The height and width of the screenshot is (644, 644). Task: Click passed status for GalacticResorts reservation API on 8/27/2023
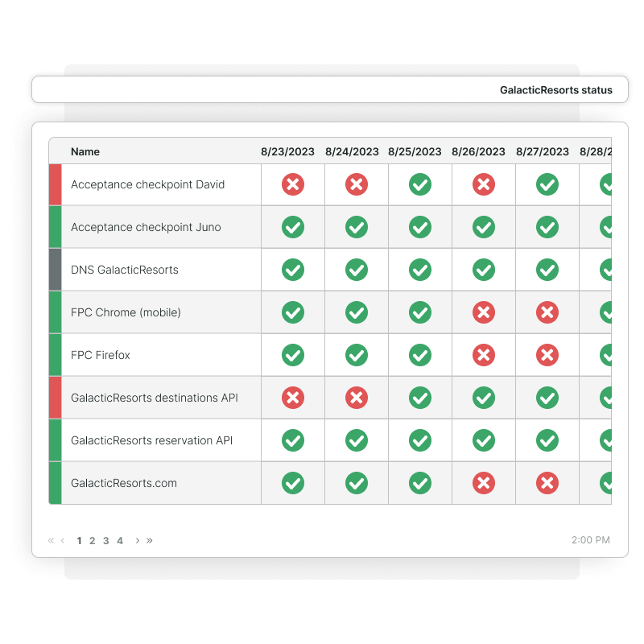(547, 440)
